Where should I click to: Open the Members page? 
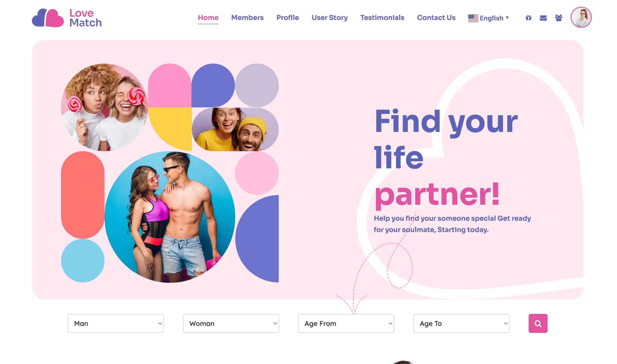coord(247,18)
